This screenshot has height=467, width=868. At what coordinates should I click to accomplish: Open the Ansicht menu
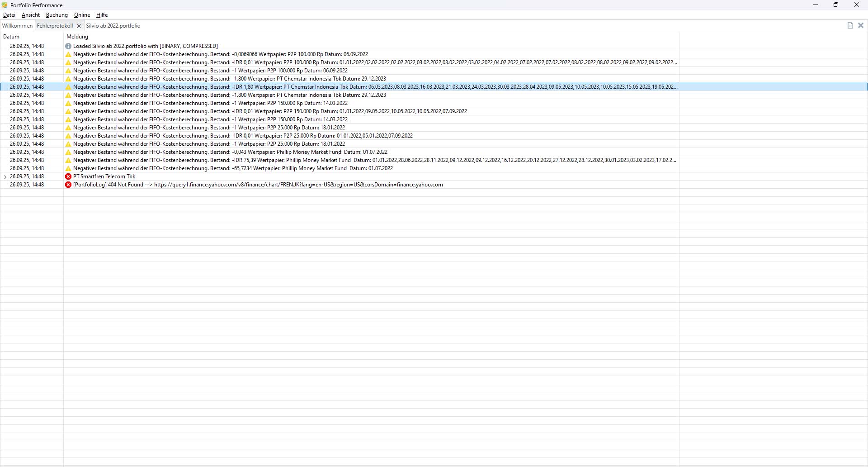pos(31,15)
